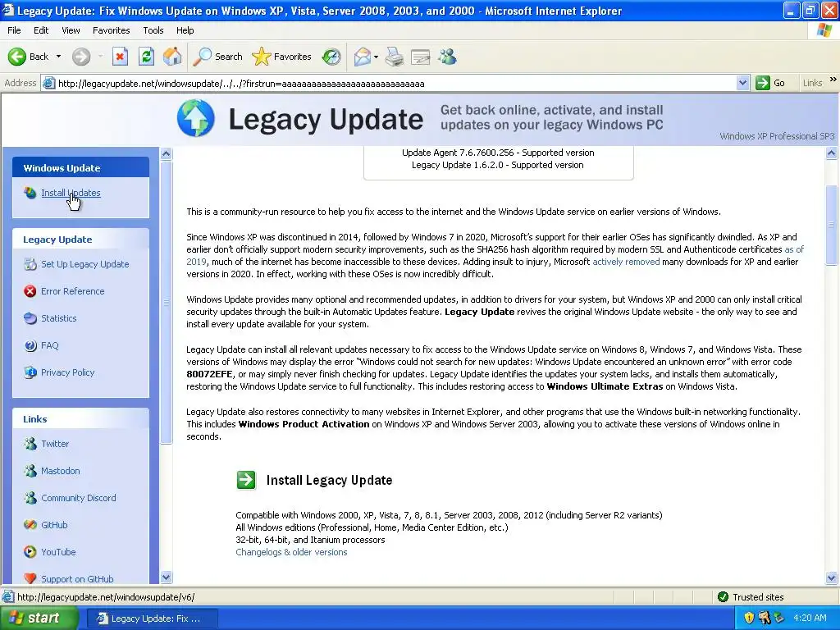Click the Legacy Update taskbar button
The height and width of the screenshot is (630, 840).
coord(153,619)
